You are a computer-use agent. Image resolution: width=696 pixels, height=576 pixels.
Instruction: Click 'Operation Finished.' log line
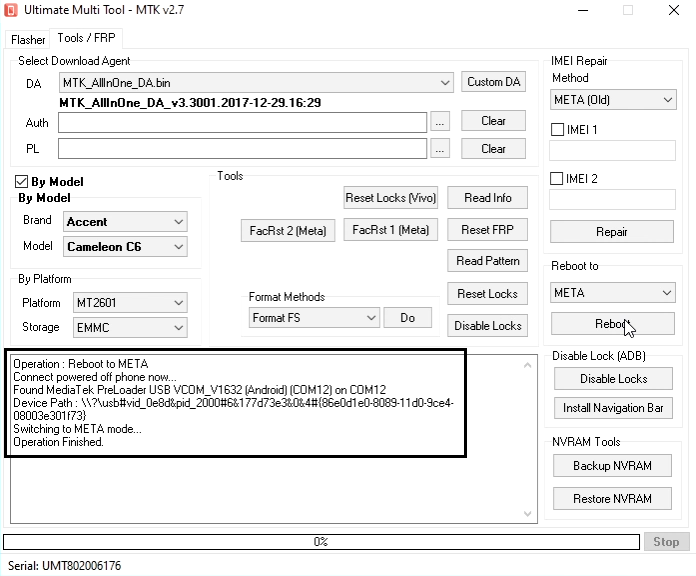pyautogui.click(x=58, y=442)
